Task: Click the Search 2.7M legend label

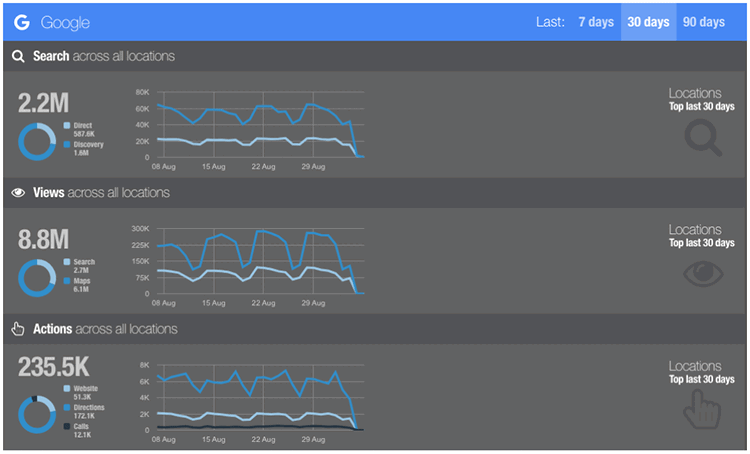Action: [x=84, y=266]
